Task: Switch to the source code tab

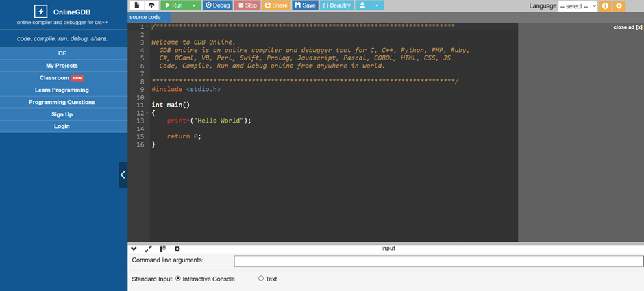Action: (x=145, y=17)
